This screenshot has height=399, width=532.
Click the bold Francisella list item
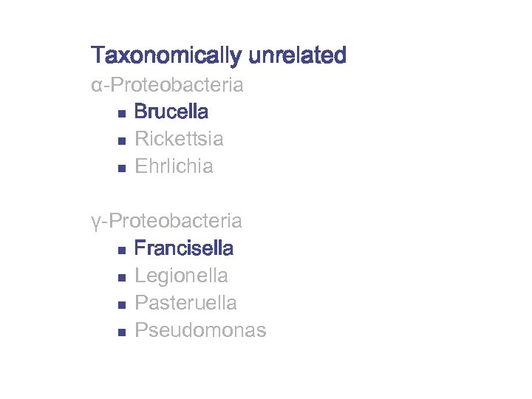184,248
